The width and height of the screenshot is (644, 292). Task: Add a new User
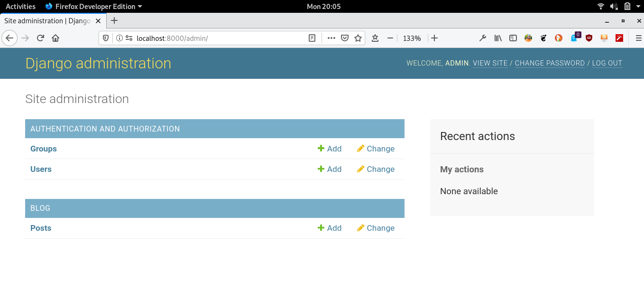coord(330,169)
